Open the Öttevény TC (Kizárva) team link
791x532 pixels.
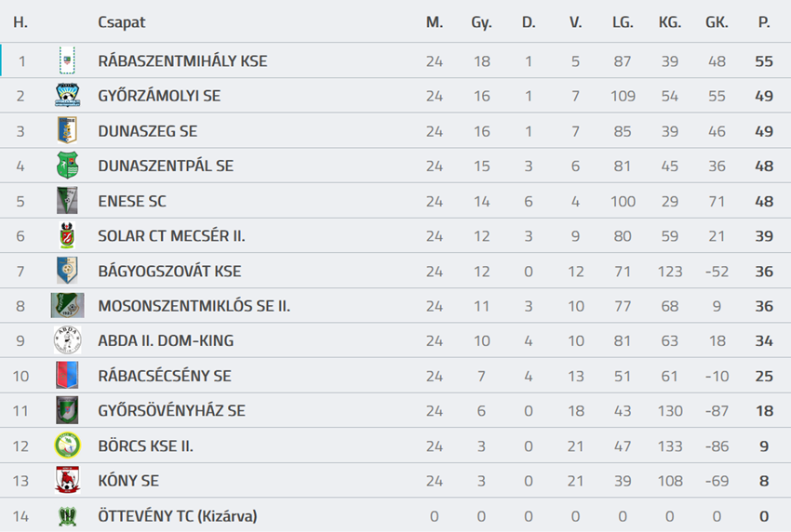(177, 516)
